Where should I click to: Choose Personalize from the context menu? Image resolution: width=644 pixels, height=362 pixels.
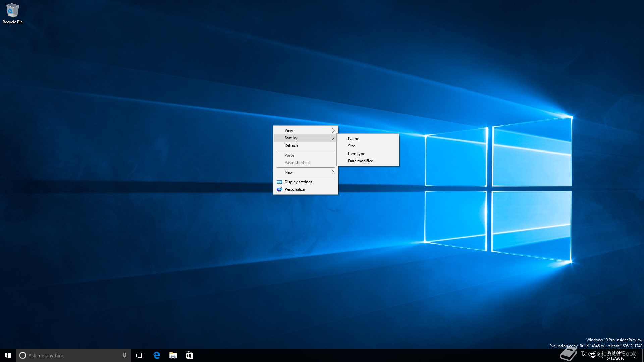pyautogui.click(x=306, y=189)
